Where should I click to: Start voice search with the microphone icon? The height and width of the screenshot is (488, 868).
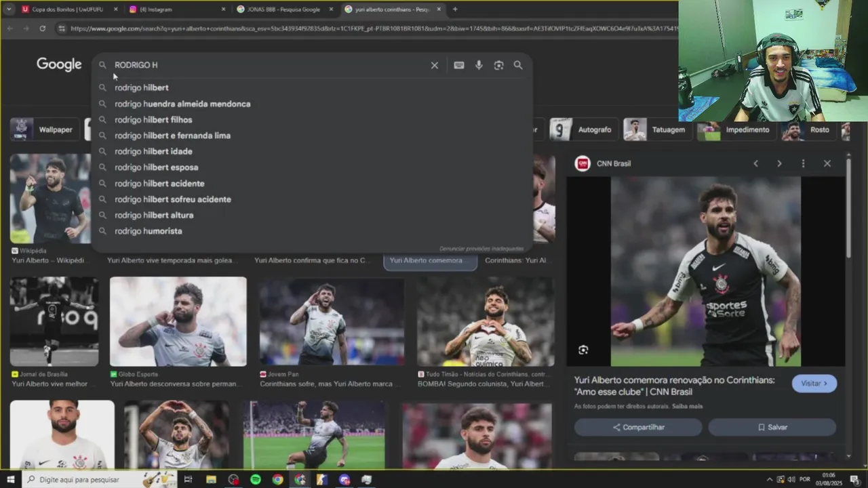point(479,65)
